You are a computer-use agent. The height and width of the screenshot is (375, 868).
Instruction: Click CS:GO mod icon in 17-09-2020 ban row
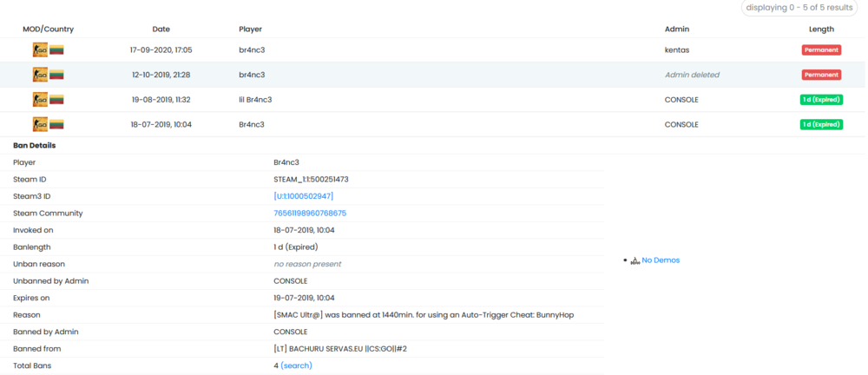[40, 50]
